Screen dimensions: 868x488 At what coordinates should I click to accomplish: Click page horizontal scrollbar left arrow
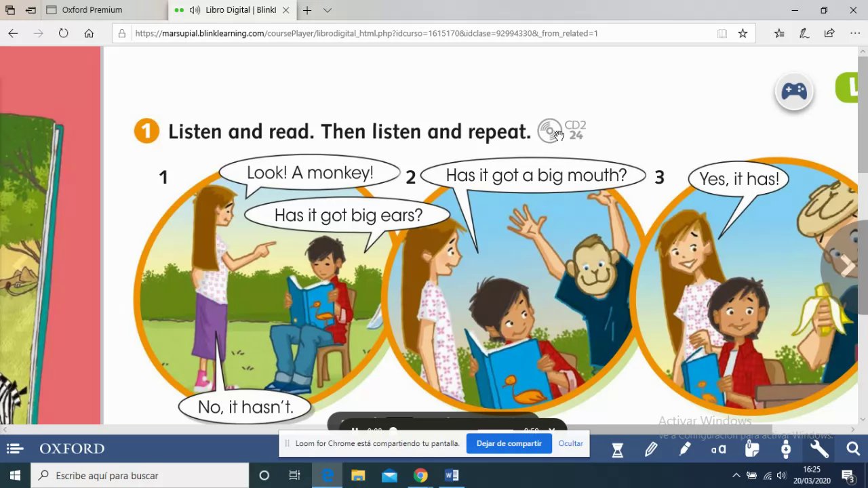pos(5,430)
